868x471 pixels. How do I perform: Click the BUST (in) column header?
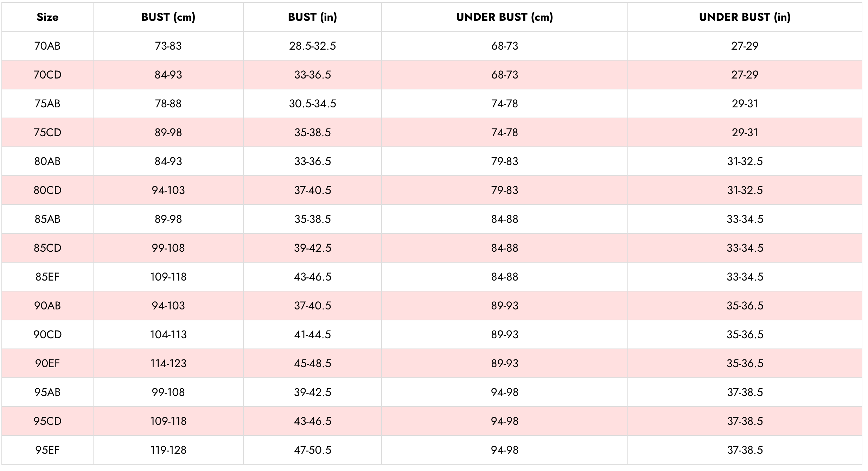(x=312, y=17)
